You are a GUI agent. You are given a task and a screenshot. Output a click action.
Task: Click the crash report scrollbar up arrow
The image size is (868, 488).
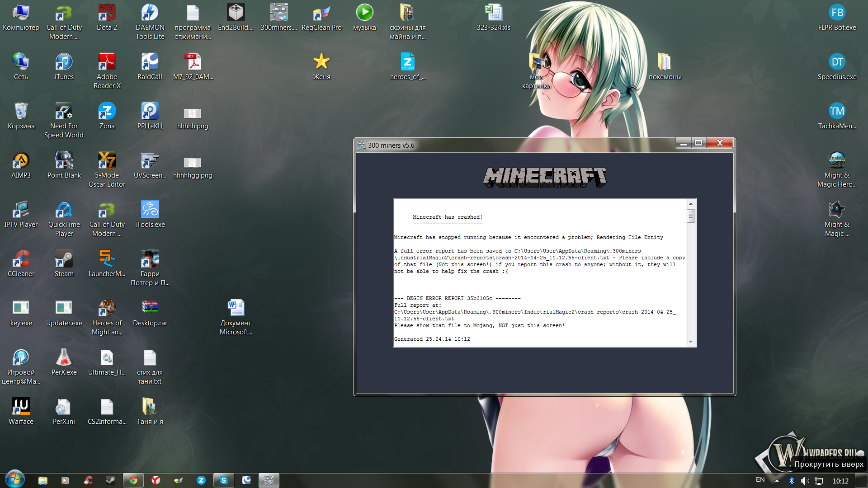[691, 204]
